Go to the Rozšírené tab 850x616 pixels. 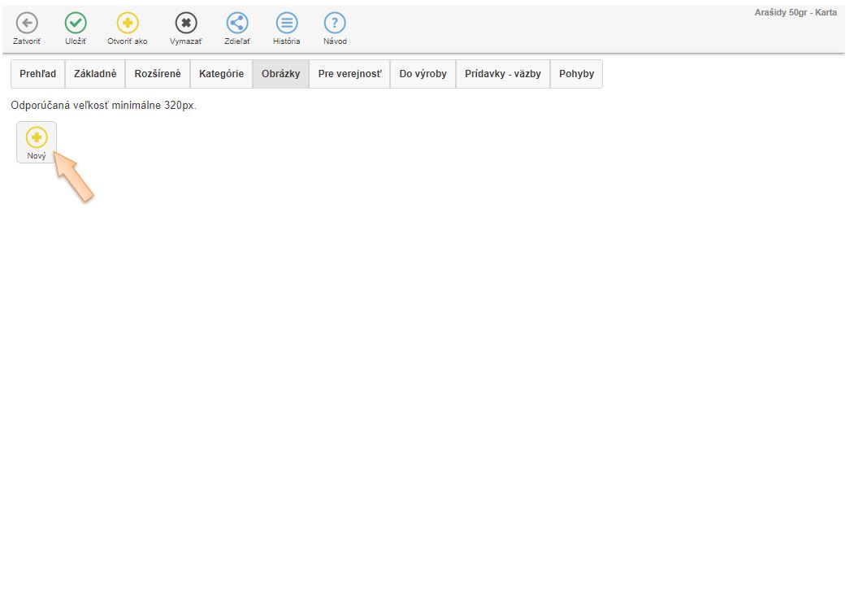tap(158, 74)
